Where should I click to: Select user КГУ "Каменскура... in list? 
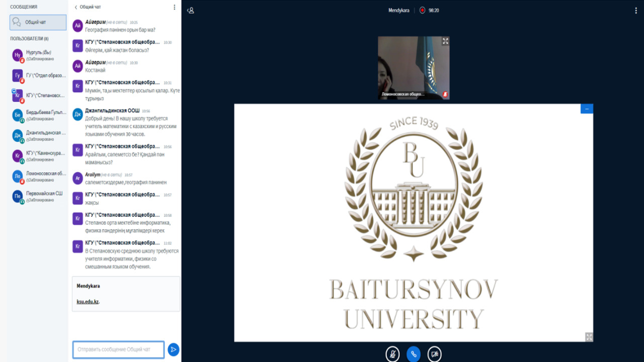[x=38, y=156]
